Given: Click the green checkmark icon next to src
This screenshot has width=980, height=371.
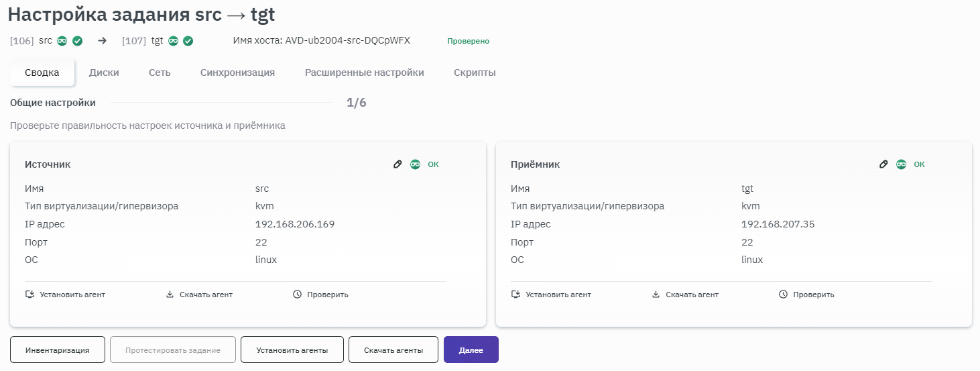Looking at the screenshot, I should point(78,41).
